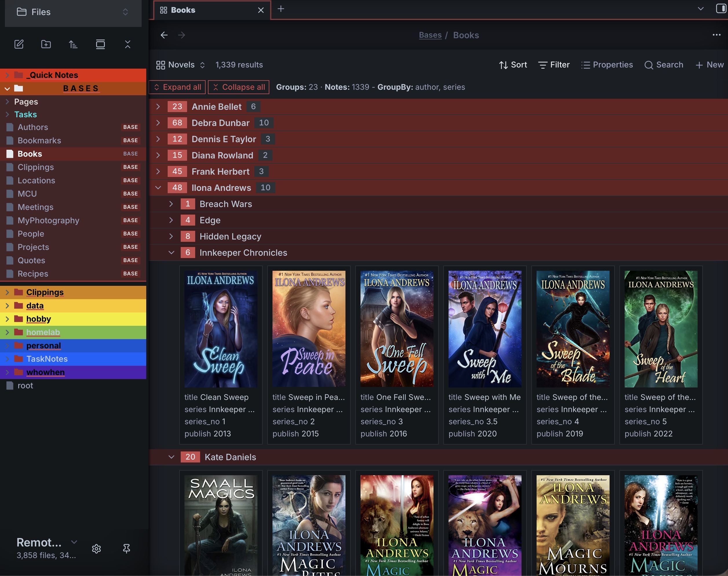Image resolution: width=728 pixels, height=576 pixels.
Task: Open the Clean Sweep book cover
Action: [221, 329]
